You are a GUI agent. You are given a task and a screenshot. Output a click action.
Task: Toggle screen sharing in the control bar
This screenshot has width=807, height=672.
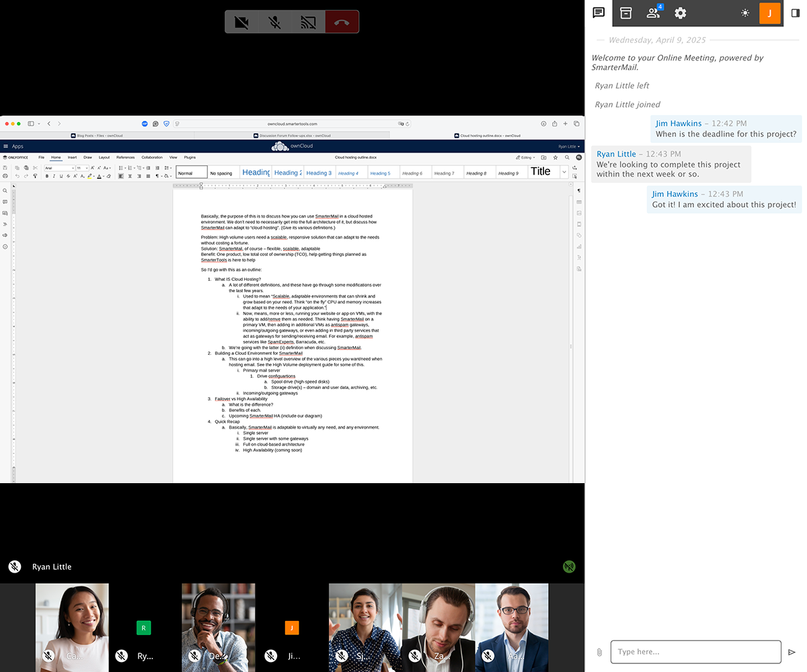tap(308, 22)
